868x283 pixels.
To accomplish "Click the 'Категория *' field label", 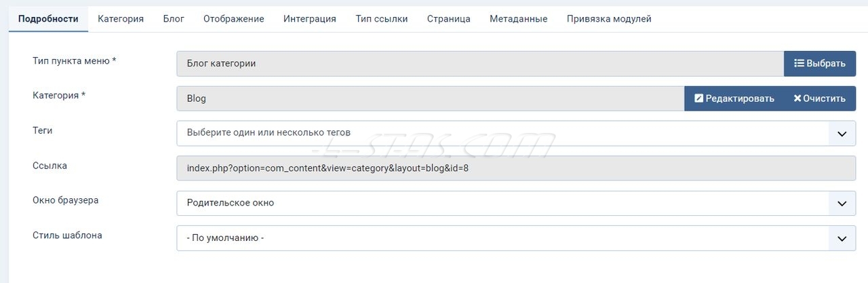I will [x=59, y=96].
